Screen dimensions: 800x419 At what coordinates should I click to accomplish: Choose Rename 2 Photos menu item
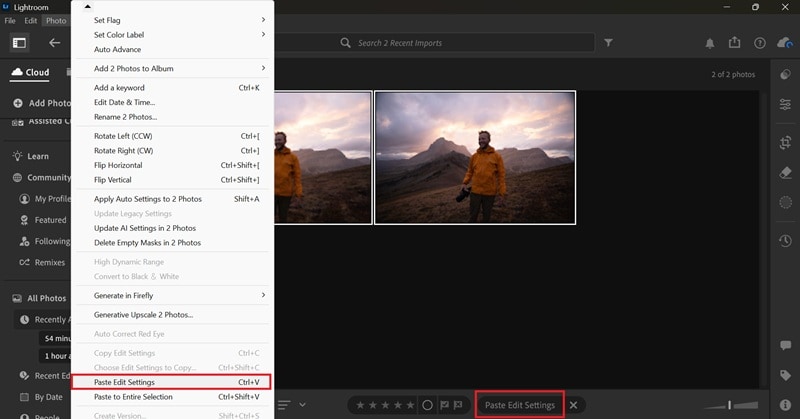171,117
